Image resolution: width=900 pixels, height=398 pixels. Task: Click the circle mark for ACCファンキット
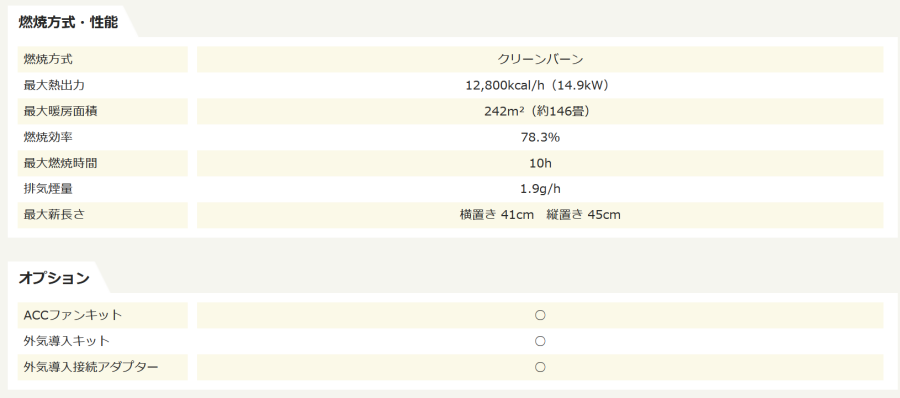(x=540, y=315)
